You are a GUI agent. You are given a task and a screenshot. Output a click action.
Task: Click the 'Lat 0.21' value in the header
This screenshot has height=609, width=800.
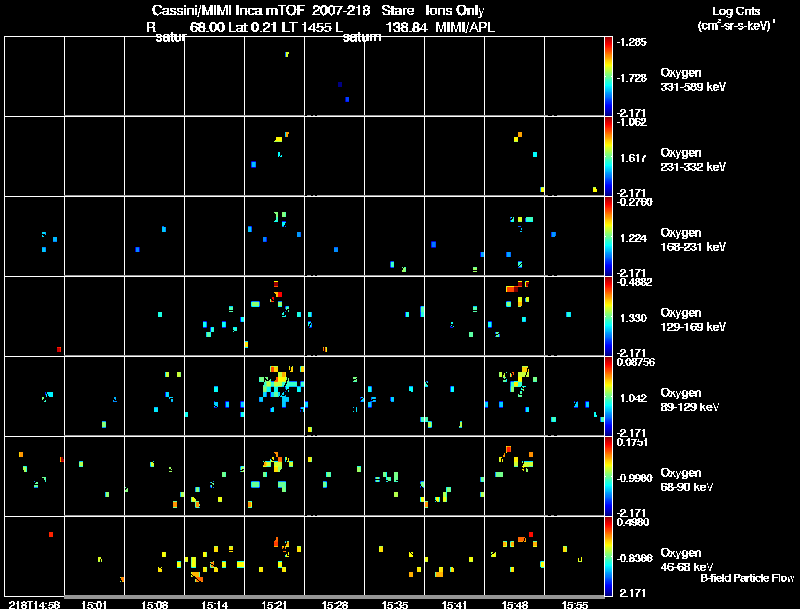(253, 27)
